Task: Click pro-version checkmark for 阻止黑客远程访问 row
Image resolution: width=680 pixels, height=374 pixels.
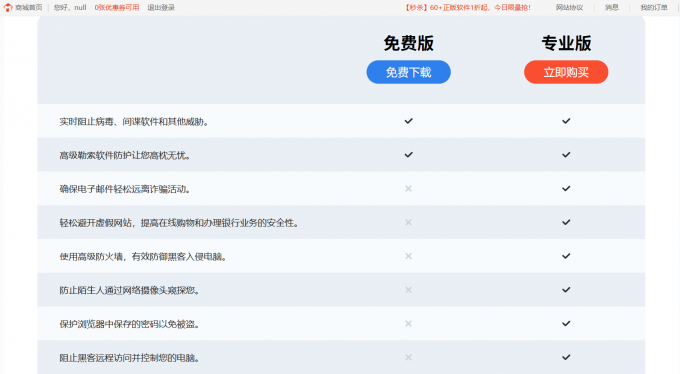Action: click(x=566, y=358)
